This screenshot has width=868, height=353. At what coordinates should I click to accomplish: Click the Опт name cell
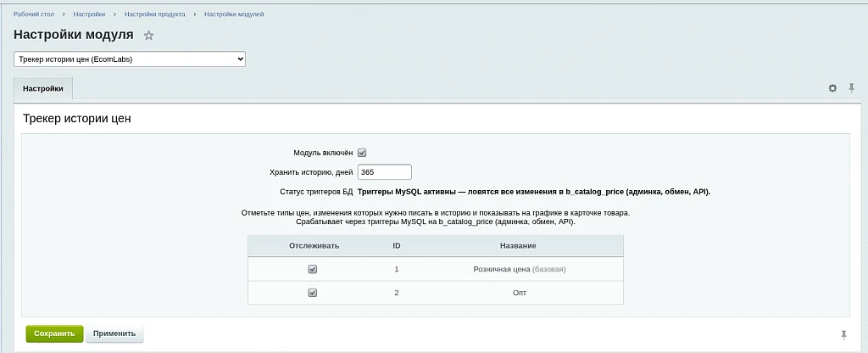point(520,293)
